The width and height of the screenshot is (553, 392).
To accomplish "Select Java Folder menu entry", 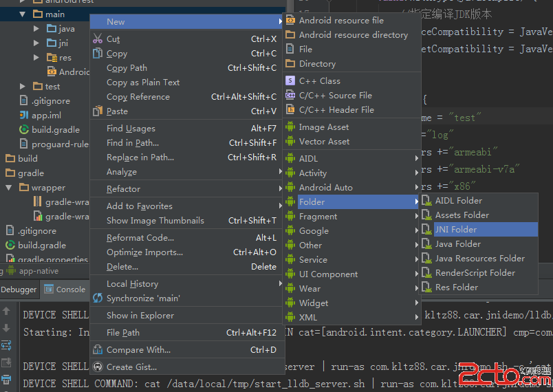I will [478, 244].
